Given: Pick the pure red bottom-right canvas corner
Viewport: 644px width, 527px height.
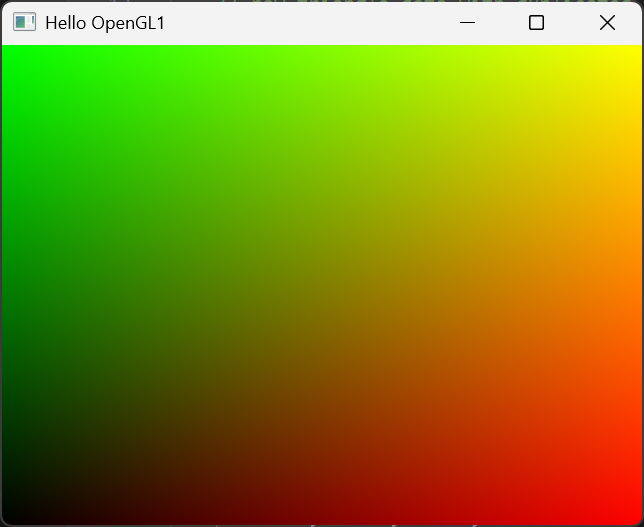Looking at the screenshot, I should pyautogui.click(x=637, y=519).
